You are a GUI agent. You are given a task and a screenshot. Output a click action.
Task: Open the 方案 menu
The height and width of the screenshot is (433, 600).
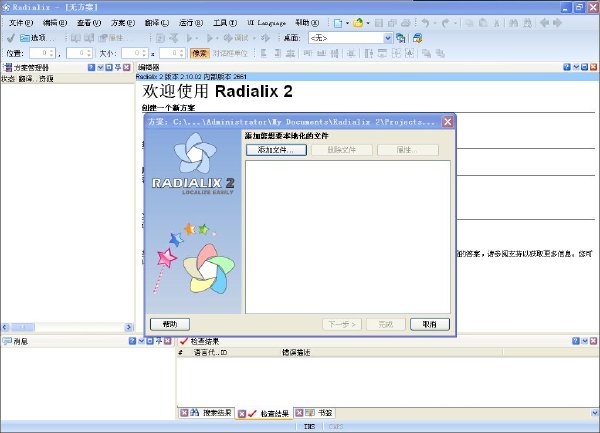pos(123,23)
